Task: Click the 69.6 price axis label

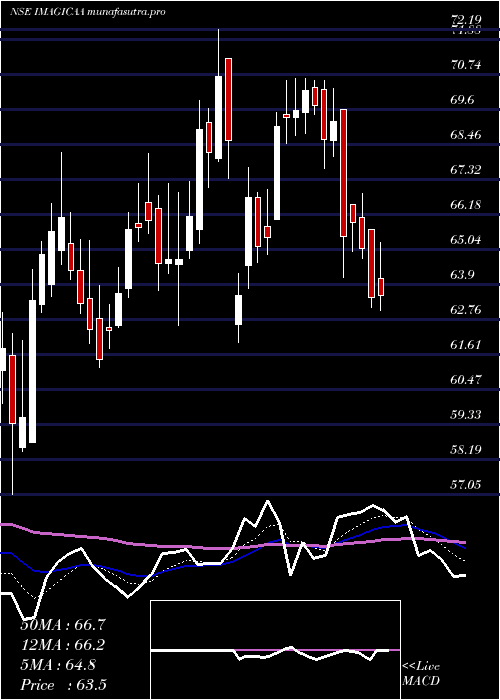Action: click(x=462, y=100)
